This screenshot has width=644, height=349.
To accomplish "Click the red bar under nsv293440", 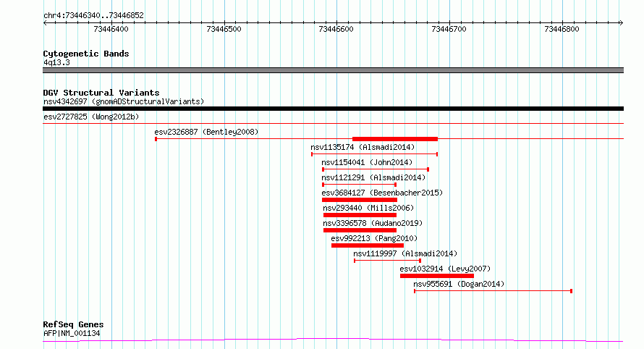I will click(360, 215).
